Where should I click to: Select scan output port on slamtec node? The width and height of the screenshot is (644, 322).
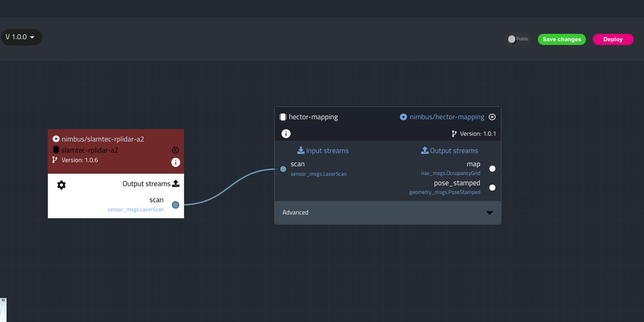[x=175, y=204]
